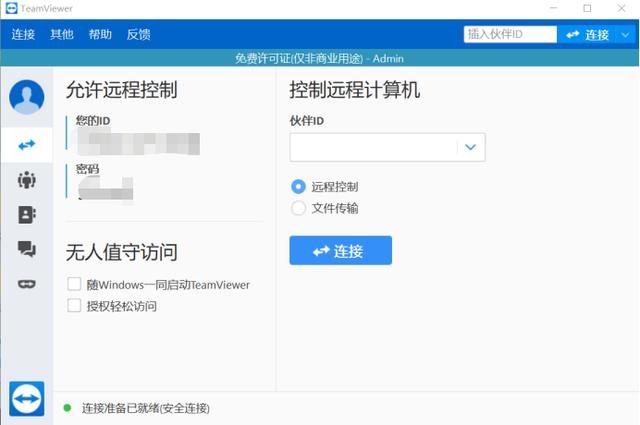Select the Remote Control arrows sidebar icon
The height and width of the screenshot is (425, 640).
tap(27, 145)
